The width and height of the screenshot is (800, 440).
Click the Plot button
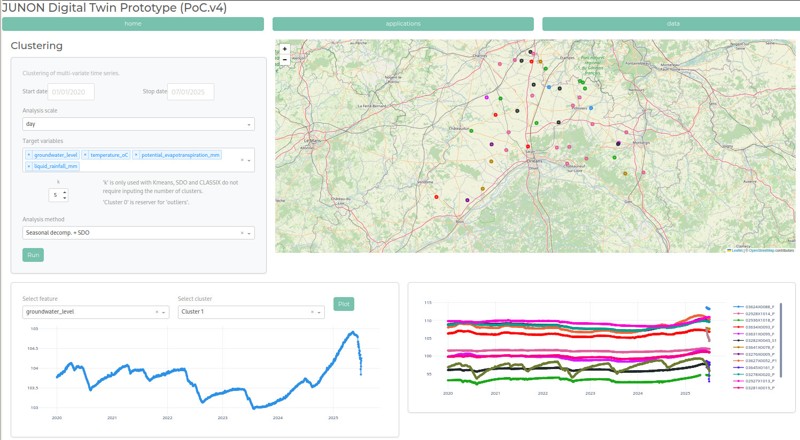[344, 304]
